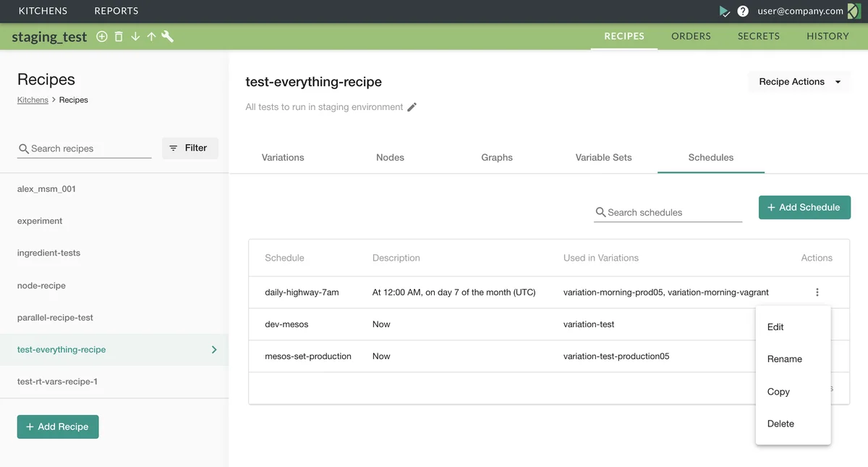Click the up arrow icon in kitchen header
Image resolution: width=868 pixels, height=467 pixels.
tap(151, 36)
